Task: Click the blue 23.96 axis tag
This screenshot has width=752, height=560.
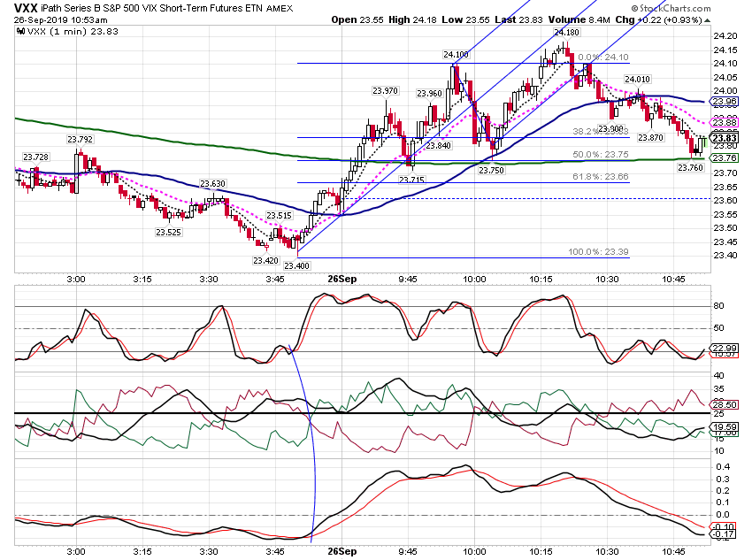Action: coord(725,101)
